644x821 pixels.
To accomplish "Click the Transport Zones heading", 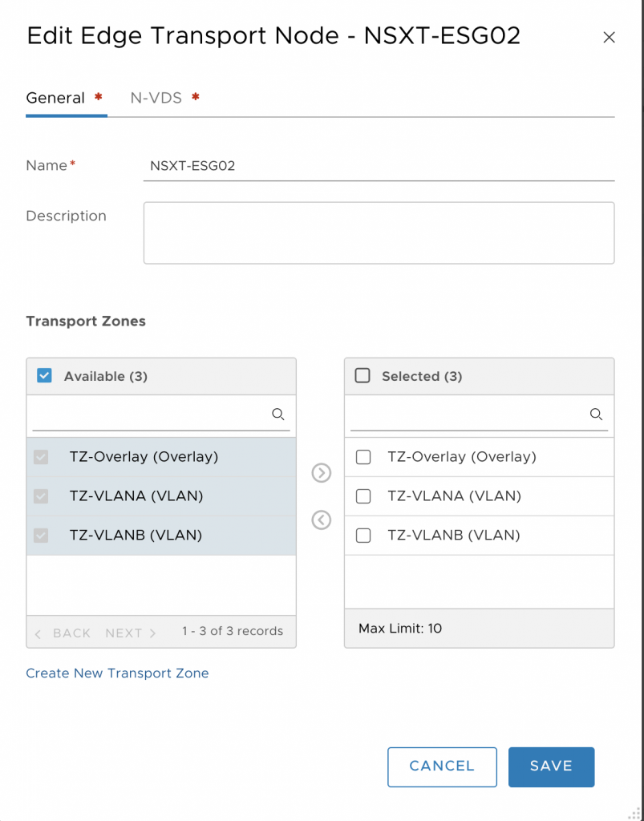I will pos(86,321).
